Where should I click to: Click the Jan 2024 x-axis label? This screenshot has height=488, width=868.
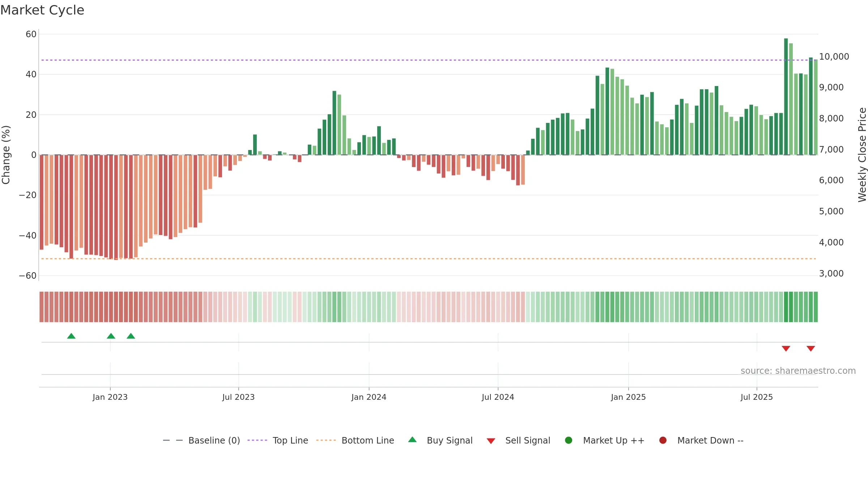click(x=369, y=397)
